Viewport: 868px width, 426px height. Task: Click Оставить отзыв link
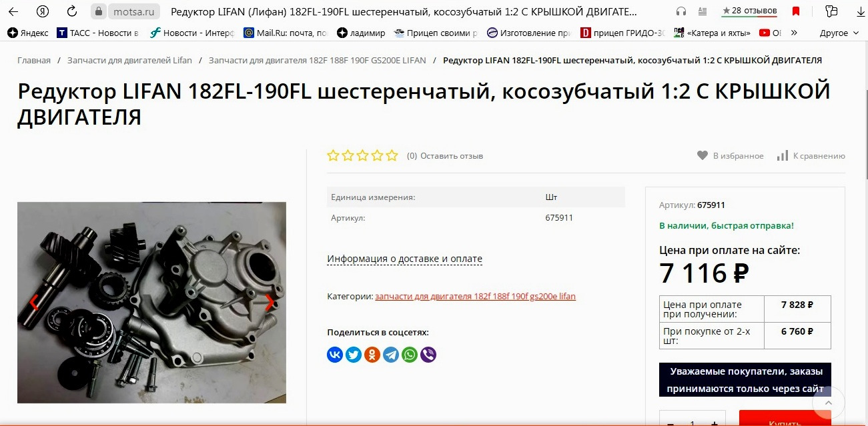click(452, 156)
